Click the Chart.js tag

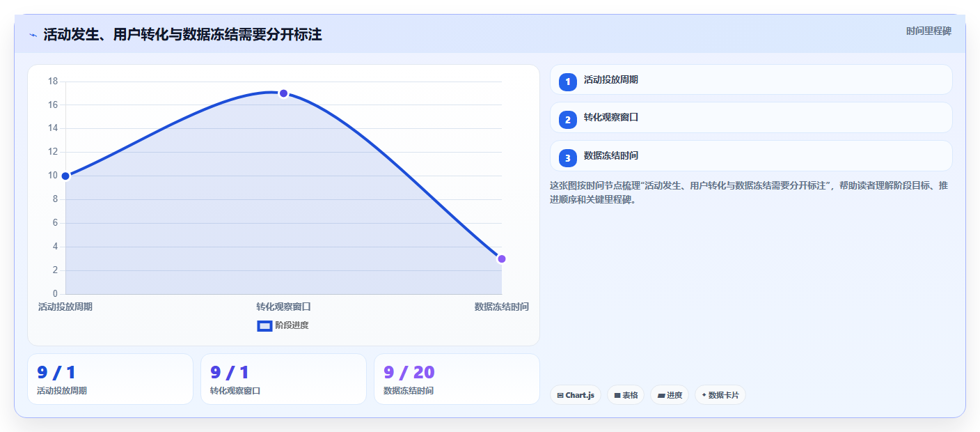576,395
